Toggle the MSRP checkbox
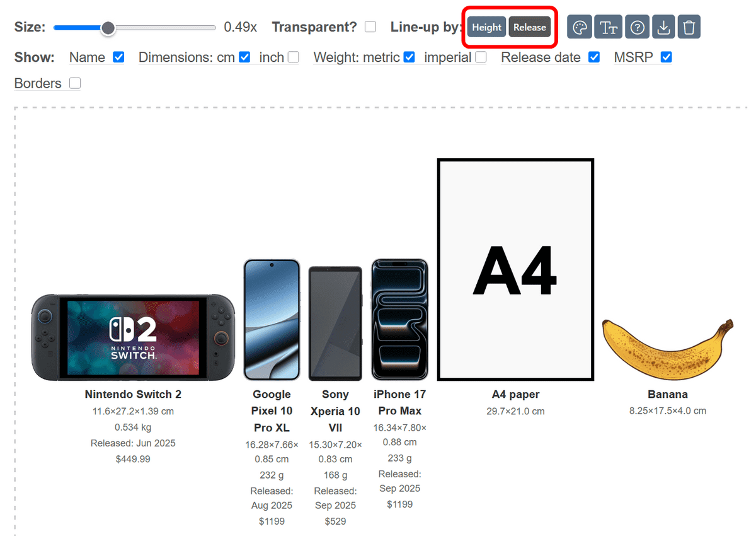The width and height of the screenshot is (756, 536). point(667,57)
